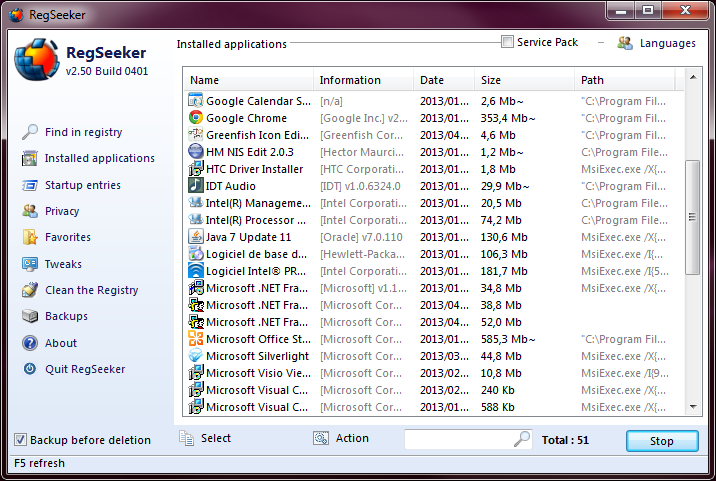Screen dimensions: 716x481
Task: Click the vertical scrollbar thumb
Action: (x=693, y=217)
